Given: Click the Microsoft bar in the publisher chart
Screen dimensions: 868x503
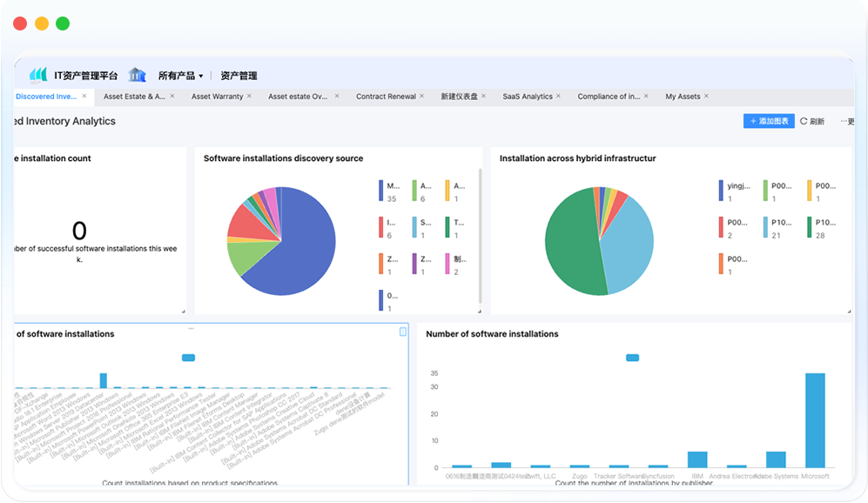Looking at the screenshot, I should (x=815, y=420).
